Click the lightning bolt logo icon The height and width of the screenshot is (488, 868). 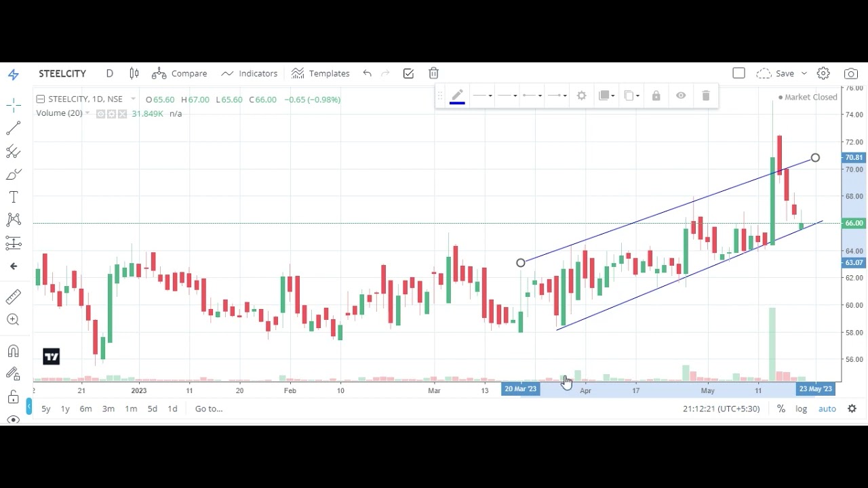pyautogui.click(x=14, y=74)
